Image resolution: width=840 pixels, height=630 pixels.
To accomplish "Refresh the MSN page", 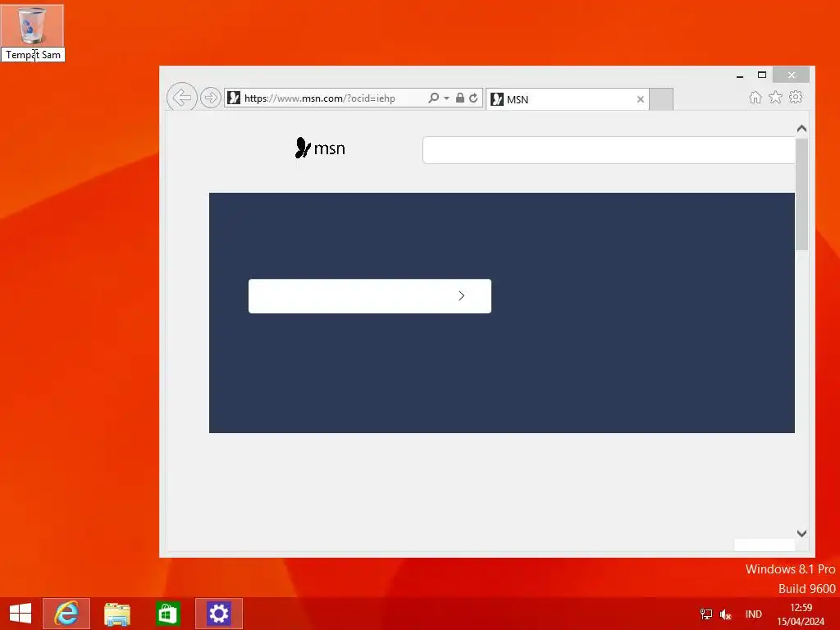I will point(473,98).
